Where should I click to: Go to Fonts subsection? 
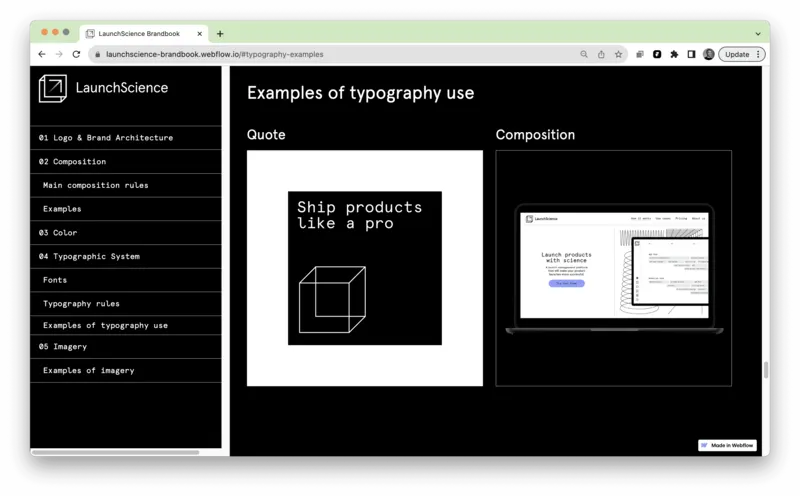(126, 280)
